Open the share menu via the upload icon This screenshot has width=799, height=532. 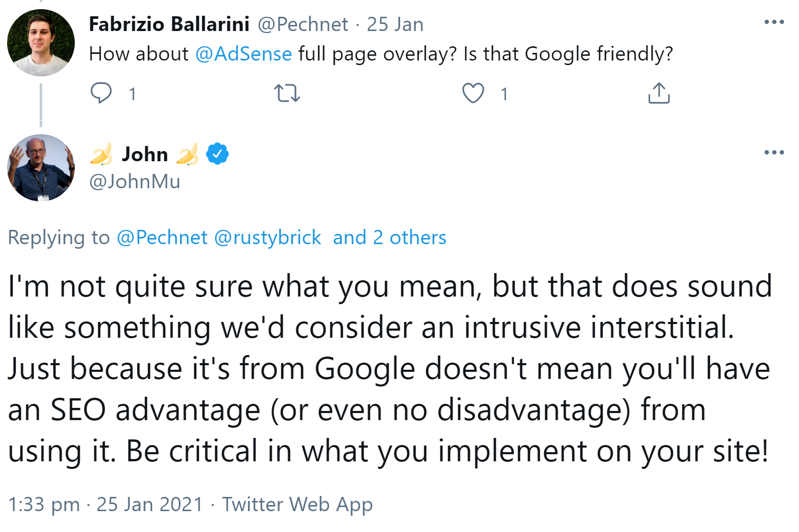pos(659,94)
